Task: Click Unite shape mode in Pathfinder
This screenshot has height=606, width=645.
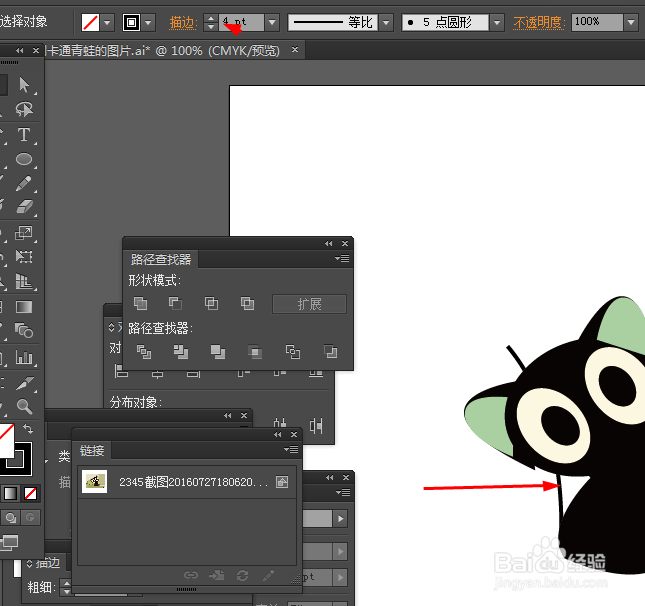Action: coord(140,304)
